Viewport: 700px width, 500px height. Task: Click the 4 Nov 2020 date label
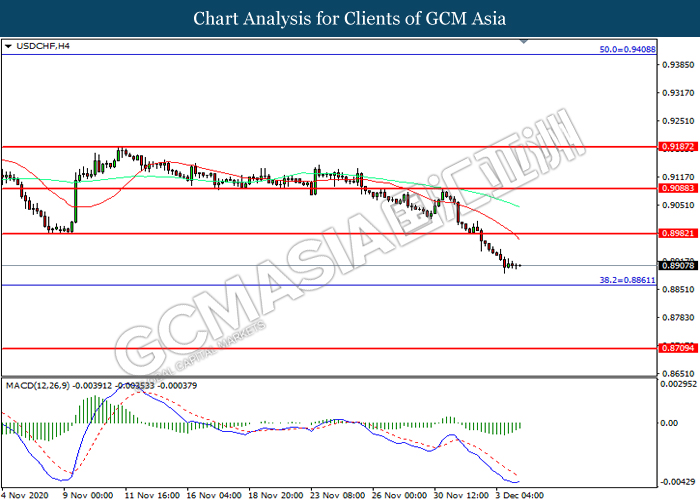click(26, 495)
